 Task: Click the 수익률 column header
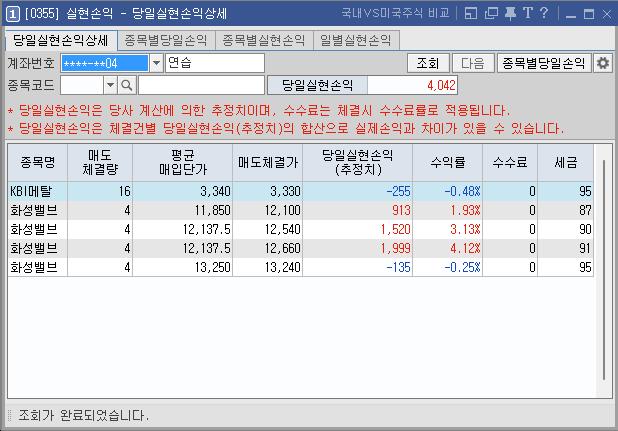coord(448,162)
